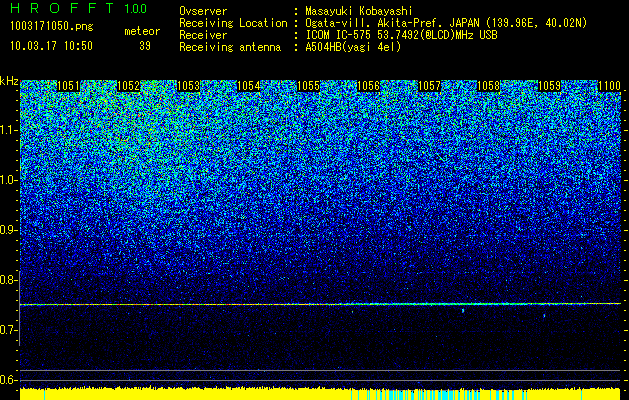The width and height of the screenshot is (629, 400).
Task: Click the "1055" time marker
Action: pos(308,86)
